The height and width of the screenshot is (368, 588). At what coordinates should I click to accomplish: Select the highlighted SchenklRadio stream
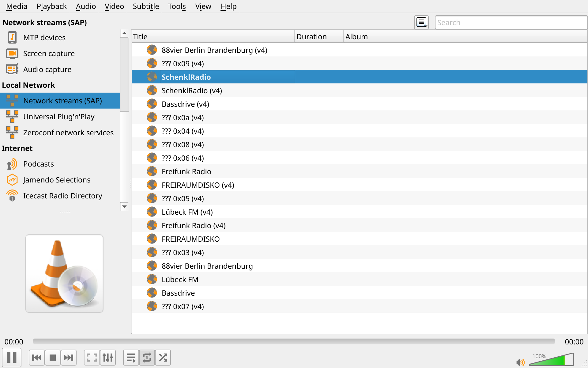(360, 77)
